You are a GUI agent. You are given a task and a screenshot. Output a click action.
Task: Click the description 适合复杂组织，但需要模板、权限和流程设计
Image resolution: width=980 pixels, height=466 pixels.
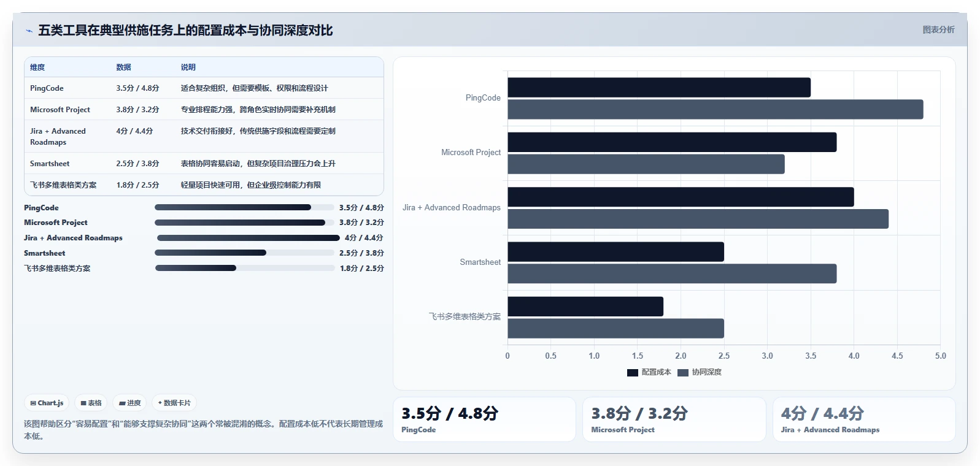(254, 88)
